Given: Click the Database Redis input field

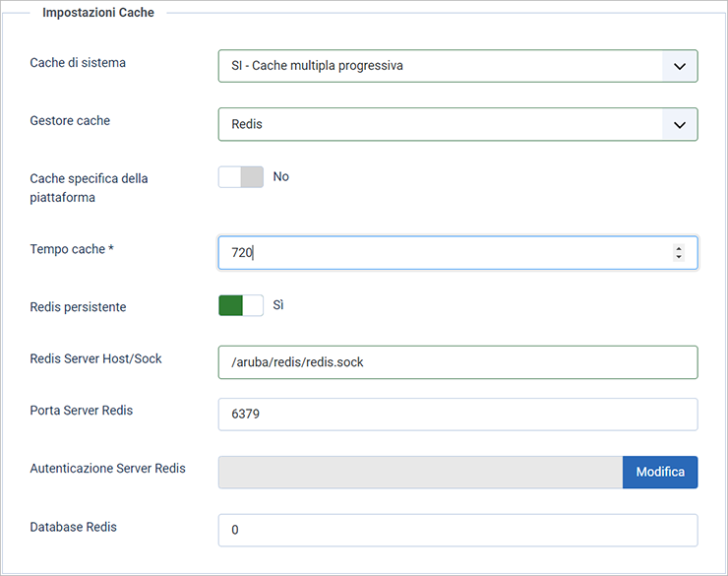Looking at the screenshot, I should coord(457,530).
